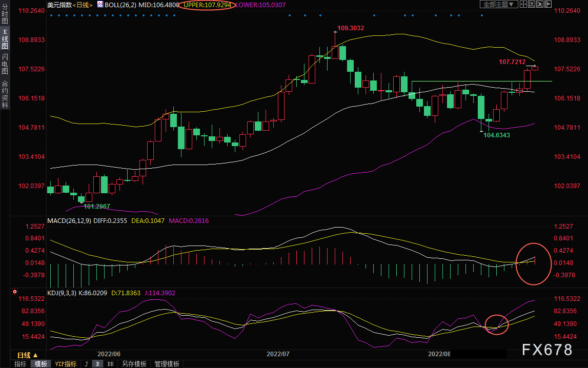Open the 日线 period label next to 美元指数
This screenshot has height=368, width=588.
click(x=83, y=5)
